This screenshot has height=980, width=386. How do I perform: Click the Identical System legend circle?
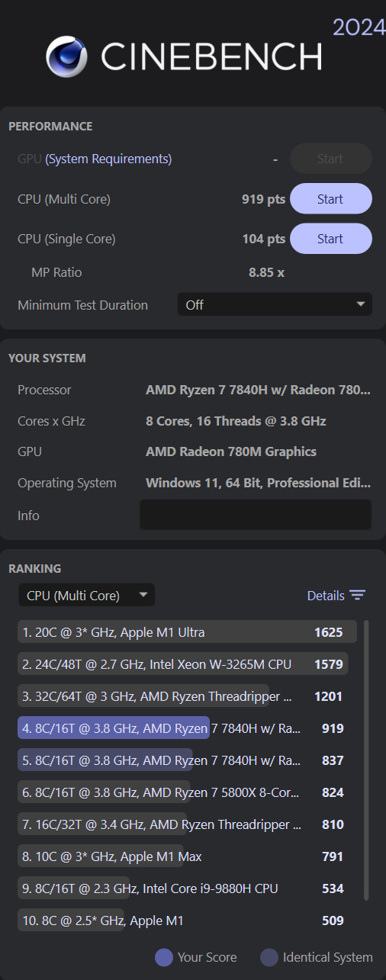click(269, 957)
